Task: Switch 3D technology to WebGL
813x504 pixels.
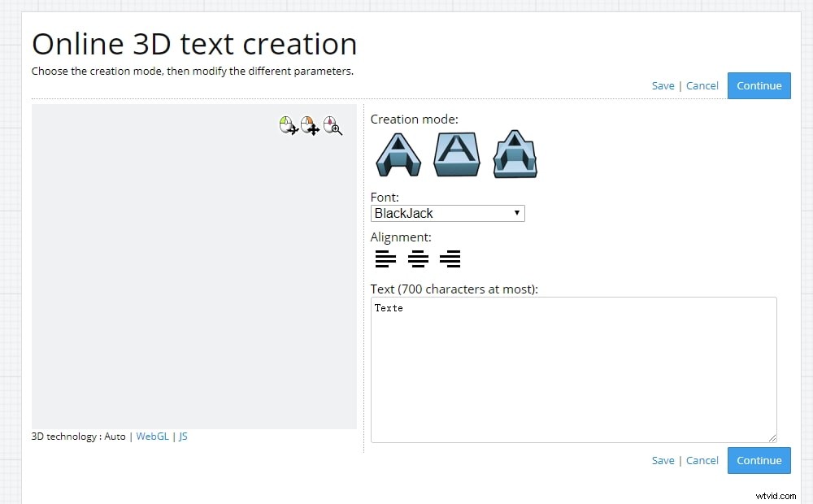Action: pos(153,436)
